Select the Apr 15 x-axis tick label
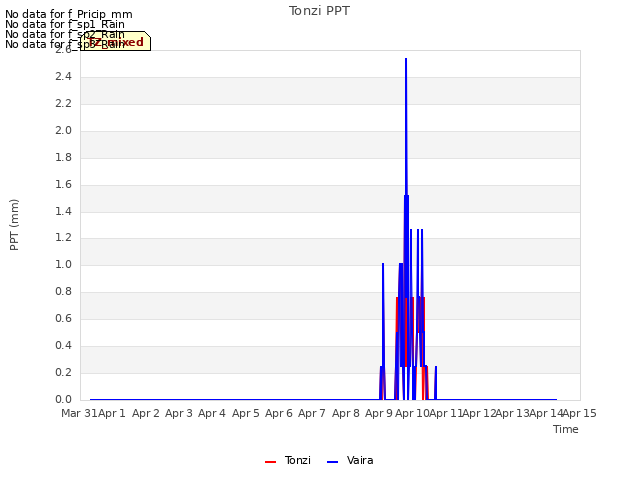This screenshot has width=640, height=480. 580,413
